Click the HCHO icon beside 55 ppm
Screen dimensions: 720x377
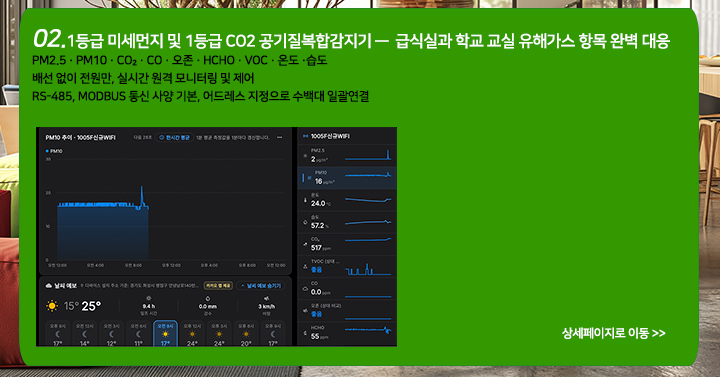click(x=305, y=333)
